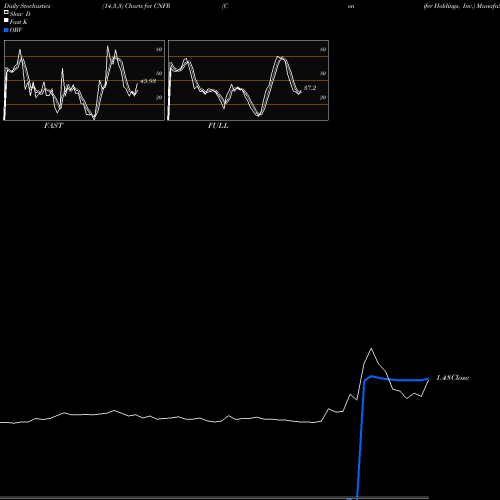Click the 80 axis label in FULL chart
Viewport: 500px width, 500px height.
coord(323,49)
